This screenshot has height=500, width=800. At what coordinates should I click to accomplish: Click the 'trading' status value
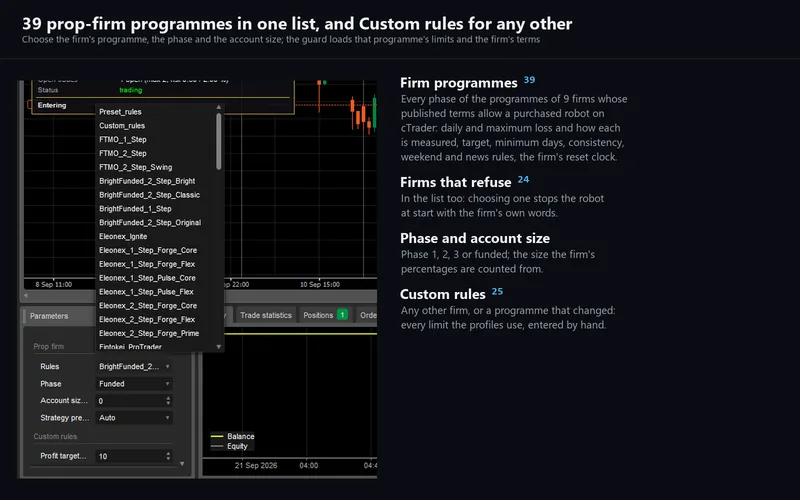[131, 90]
